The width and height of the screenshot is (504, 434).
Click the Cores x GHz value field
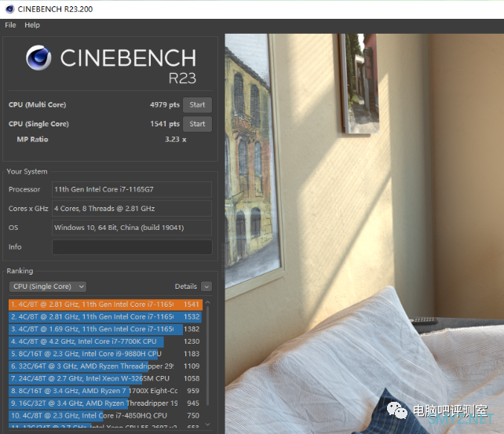[132, 209]
